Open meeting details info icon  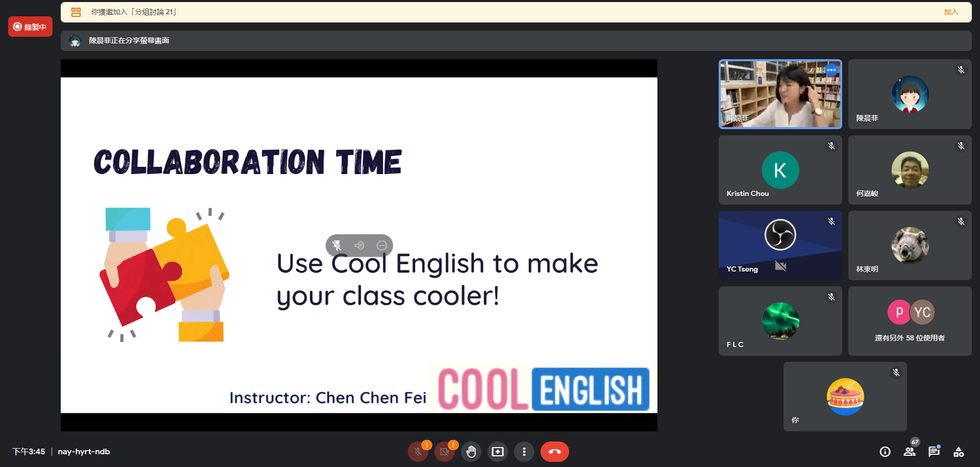pyautogui.click(x=885, y=452)
